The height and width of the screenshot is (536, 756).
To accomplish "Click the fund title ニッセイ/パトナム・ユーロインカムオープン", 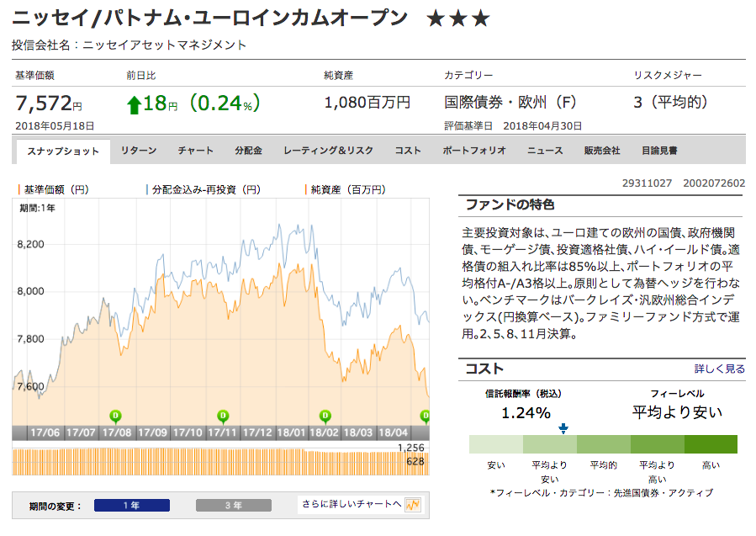I will pos(210,19).
